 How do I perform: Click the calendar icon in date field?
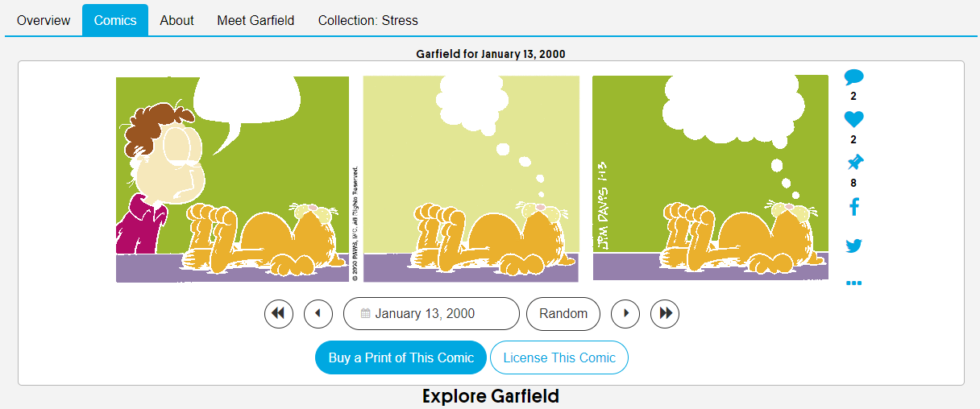[366, 314]
